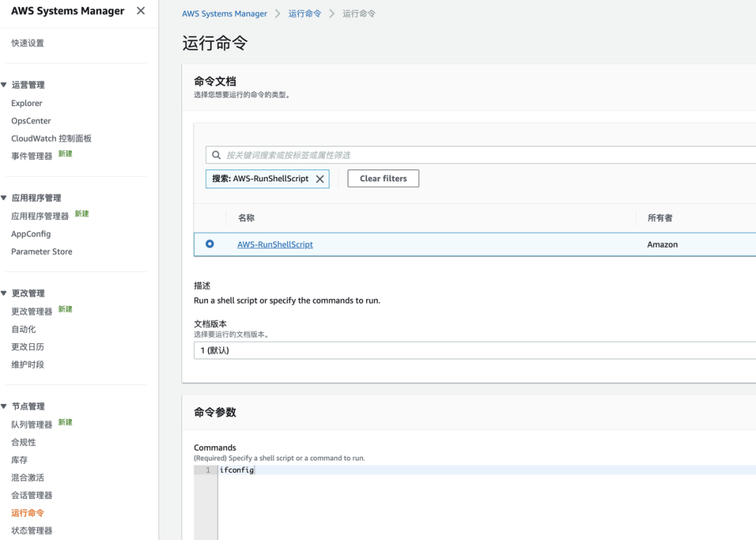Collapse the 运营管理 section
The image size is (756, 540).
[4, 85]
